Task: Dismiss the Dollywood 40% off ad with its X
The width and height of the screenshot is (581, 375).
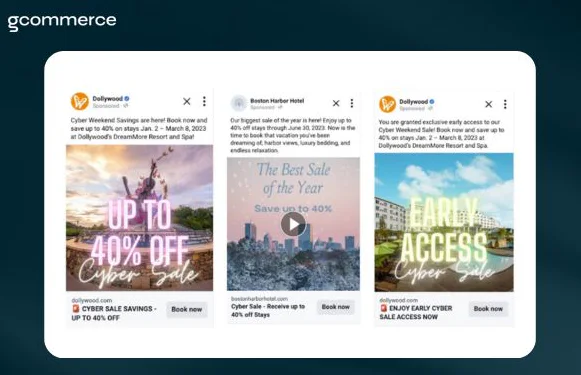Action: point(187,102)
